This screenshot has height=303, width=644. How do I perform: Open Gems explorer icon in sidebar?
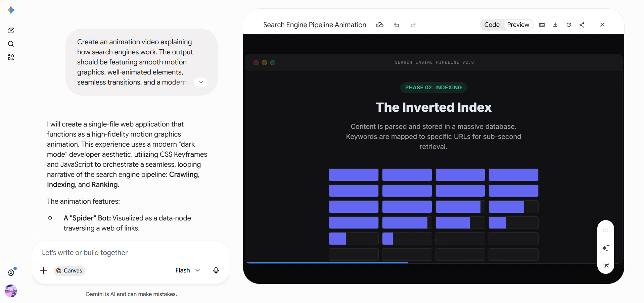pyautogui.click(x=11, y=57)
